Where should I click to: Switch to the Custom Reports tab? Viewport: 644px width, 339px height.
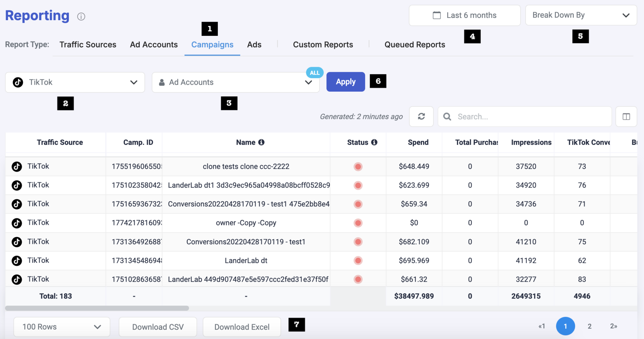click(323, 44)
